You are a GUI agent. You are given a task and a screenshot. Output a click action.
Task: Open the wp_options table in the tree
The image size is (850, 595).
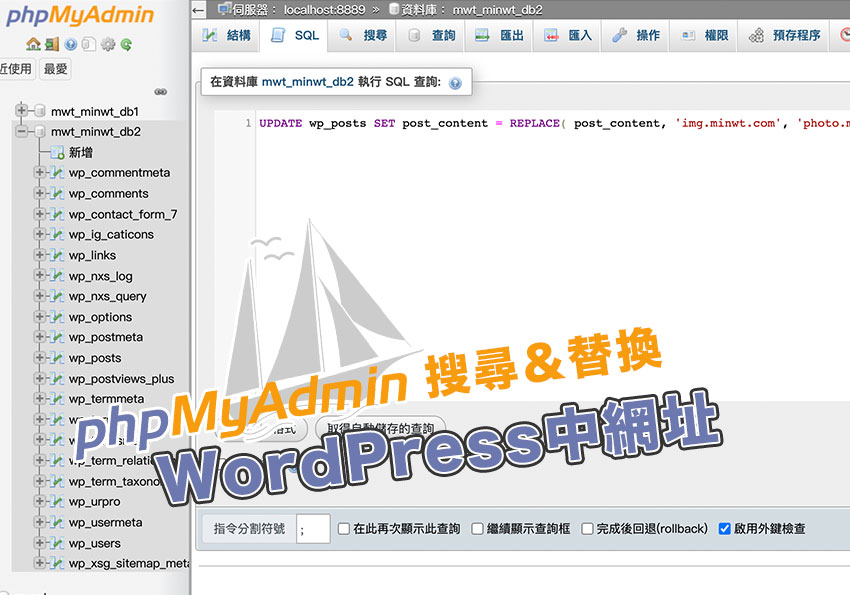100,318
